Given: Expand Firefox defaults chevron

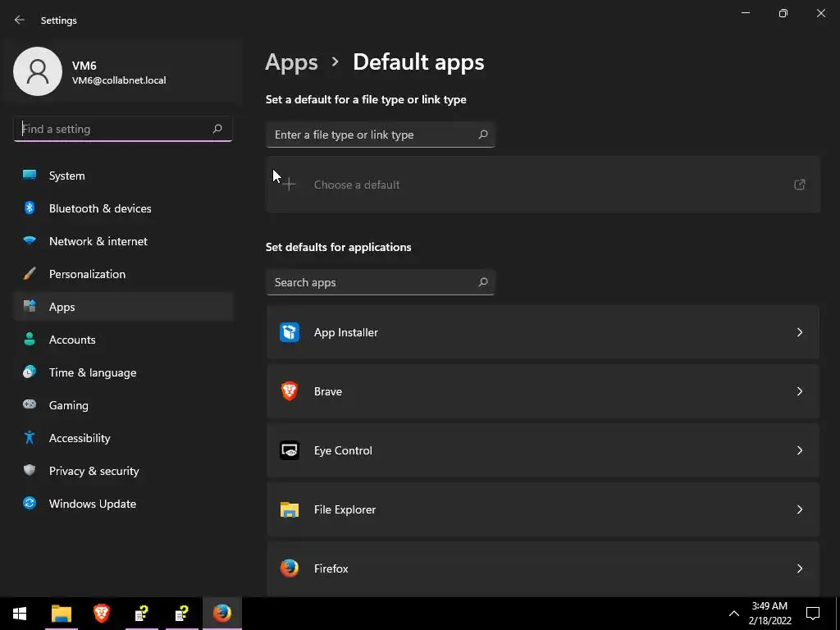Looking at the screenshot, I should click(x=799, y=568).
